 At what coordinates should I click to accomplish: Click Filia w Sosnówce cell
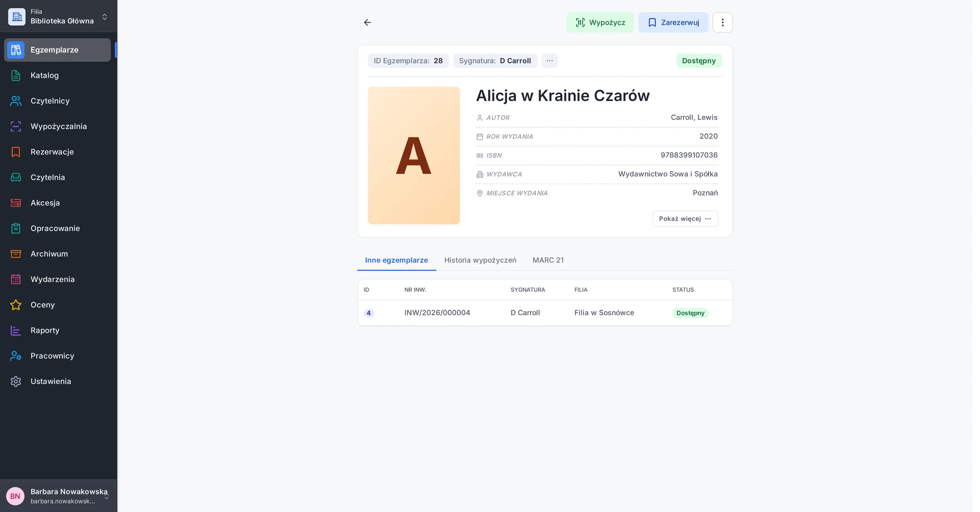(x=604, y=313)
